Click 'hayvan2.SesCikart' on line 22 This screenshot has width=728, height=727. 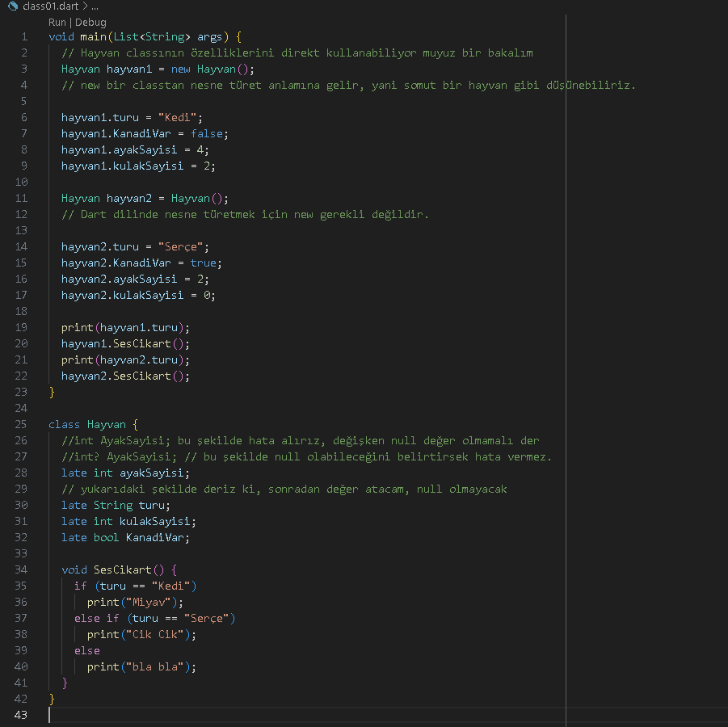coord(116,376)
